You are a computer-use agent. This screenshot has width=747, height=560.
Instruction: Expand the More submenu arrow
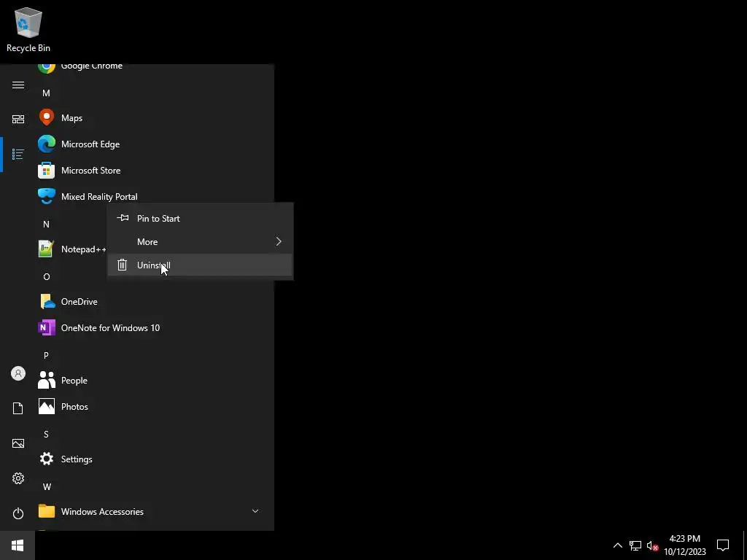coord(279,241)
